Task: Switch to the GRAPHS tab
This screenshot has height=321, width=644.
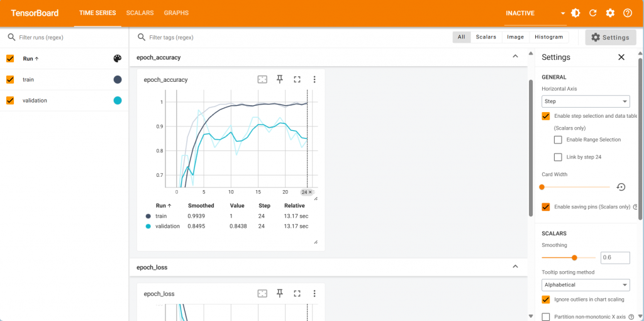Action: coord(176,13)
